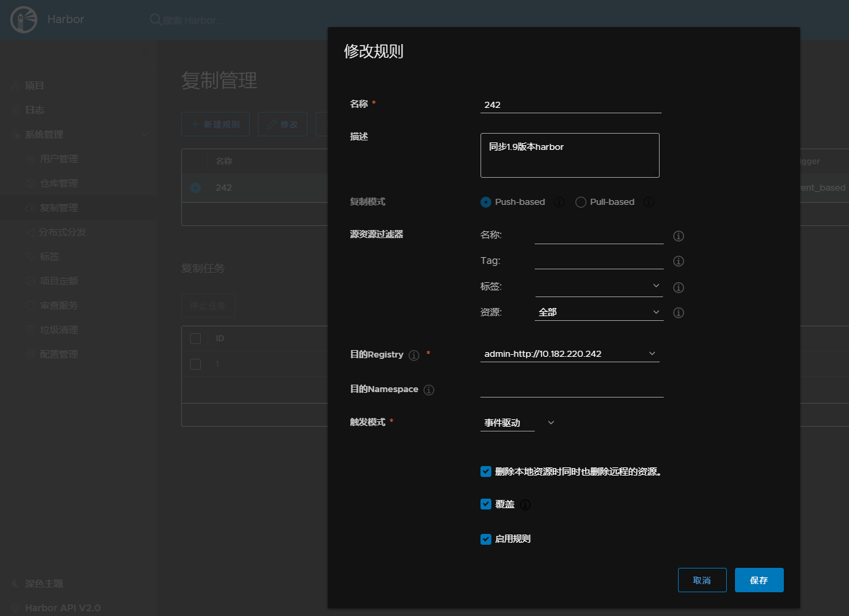This screenshot has width=849, height=616.
Task: Click info icon for 标签 filter
Action: tap(678, 288)
